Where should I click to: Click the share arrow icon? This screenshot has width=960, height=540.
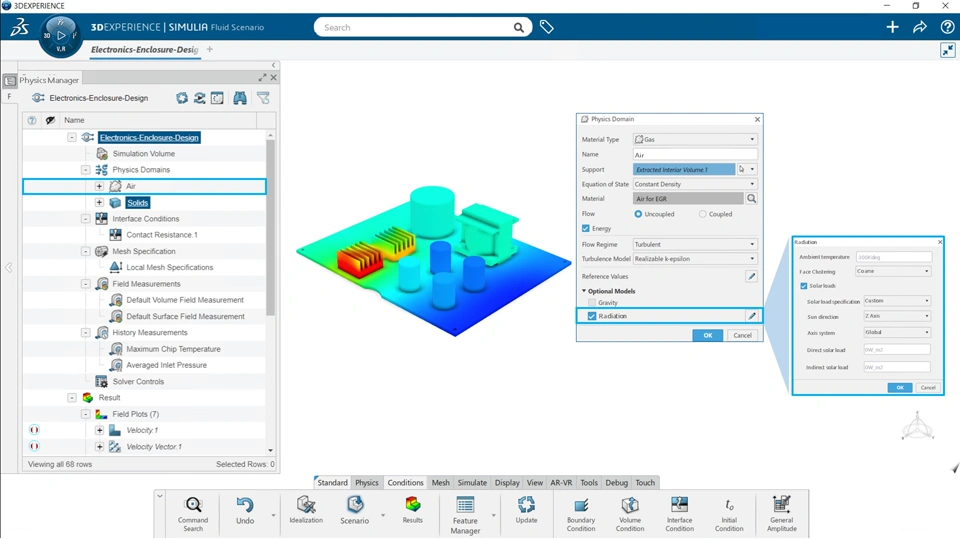pyautogui.click(x=920, y=27)
